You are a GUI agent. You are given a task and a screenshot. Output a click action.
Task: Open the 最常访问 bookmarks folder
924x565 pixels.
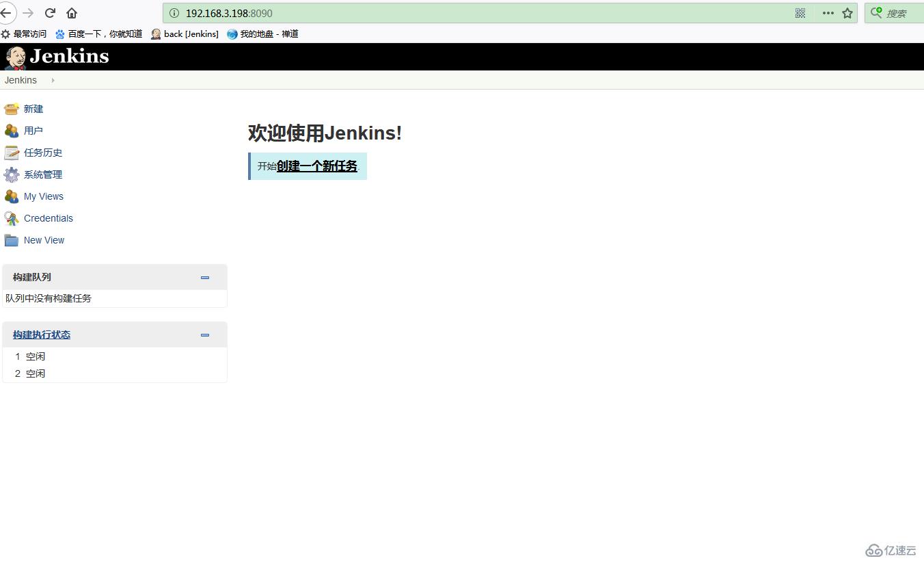point(24,34)
